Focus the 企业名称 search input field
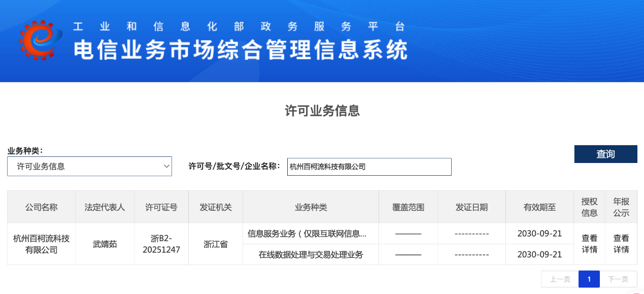 click(369, 167)
